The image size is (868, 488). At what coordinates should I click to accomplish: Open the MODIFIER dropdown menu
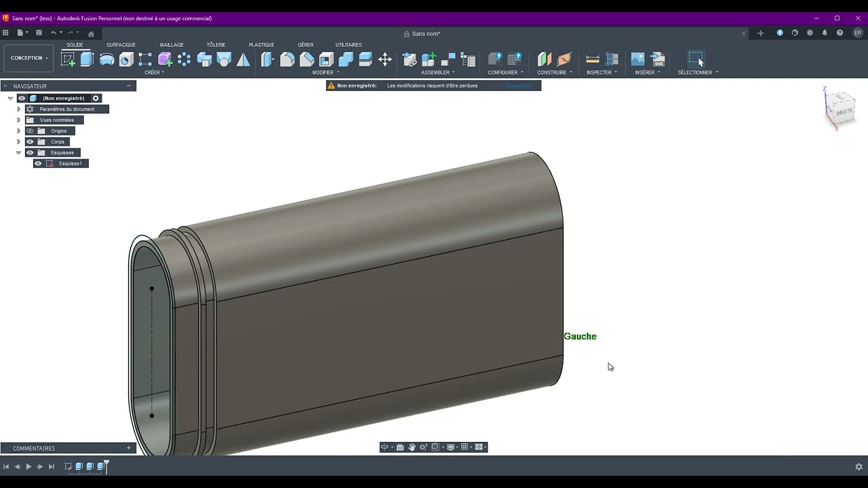point(325,73)
